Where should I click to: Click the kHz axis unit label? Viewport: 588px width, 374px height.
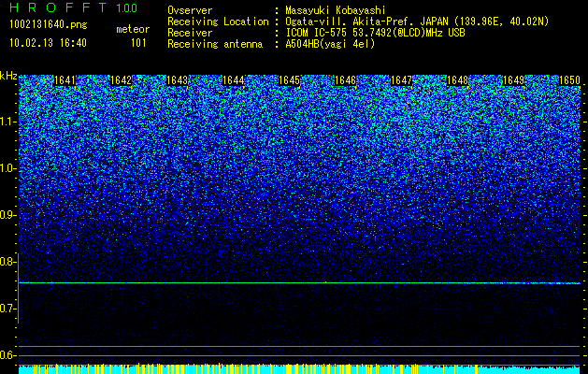(x=8, y=76)
